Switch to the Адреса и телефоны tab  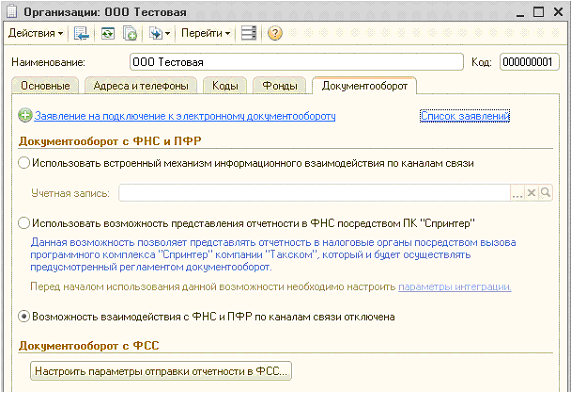click(x=141, y=86)
